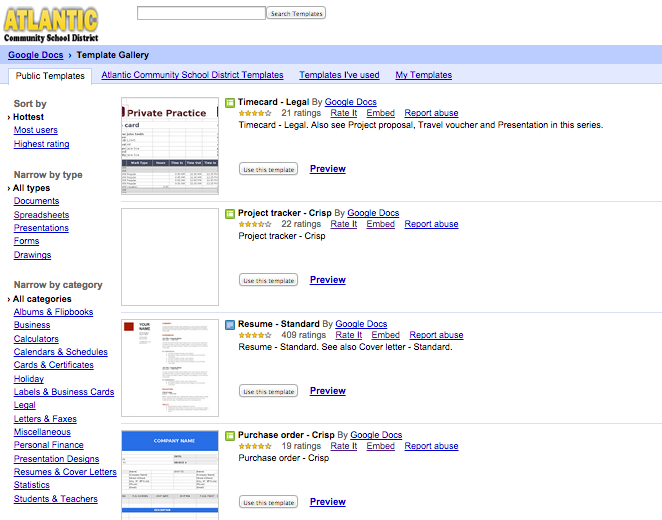Click the document icon beside Resume - Standard
Viewport: 662px width, 520px height.
click(x=230, y=325)
